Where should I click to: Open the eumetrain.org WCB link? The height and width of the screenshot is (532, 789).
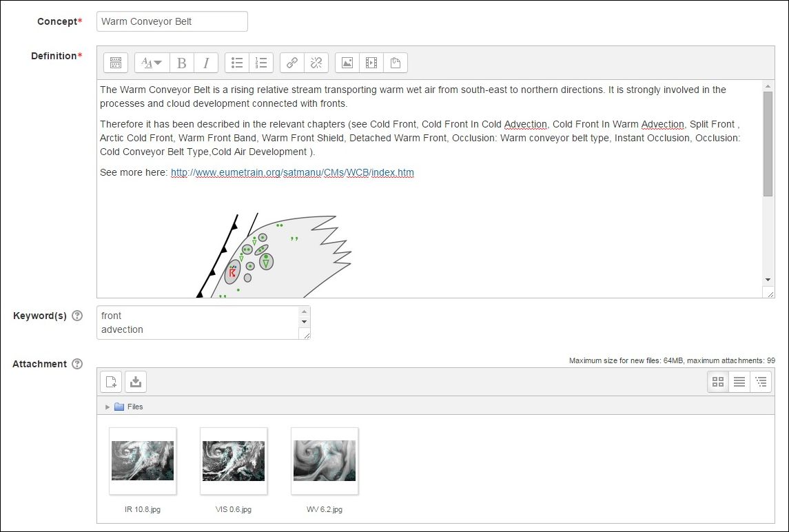pos(292,173)
